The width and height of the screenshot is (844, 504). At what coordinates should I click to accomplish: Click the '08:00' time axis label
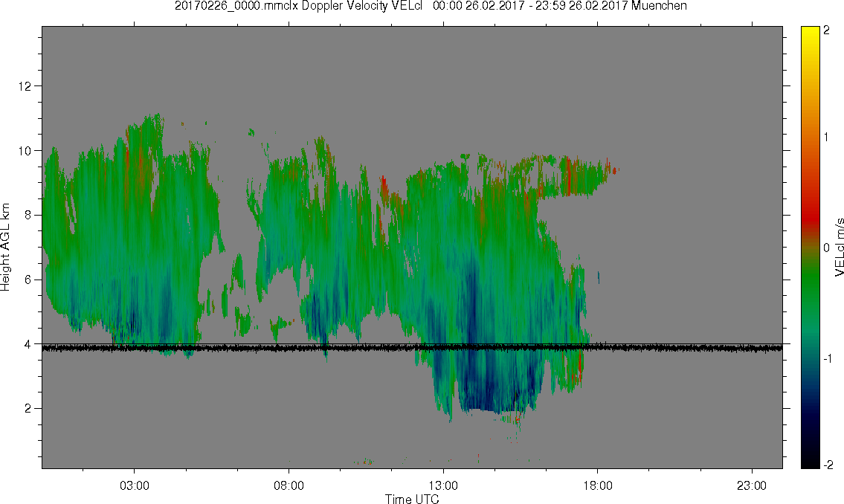pos(289,485)
